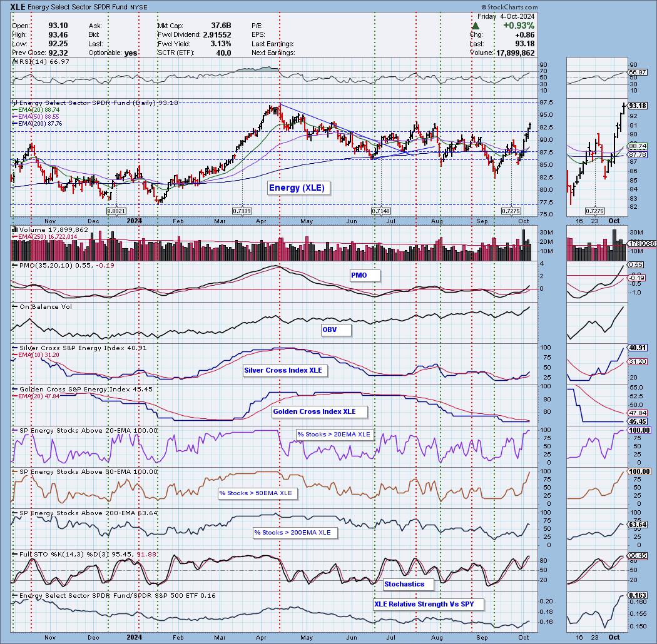Click the EMA(200) 87.76 legend entry
Viewport: 657px width, 644px height.
[x=38, y=124]
